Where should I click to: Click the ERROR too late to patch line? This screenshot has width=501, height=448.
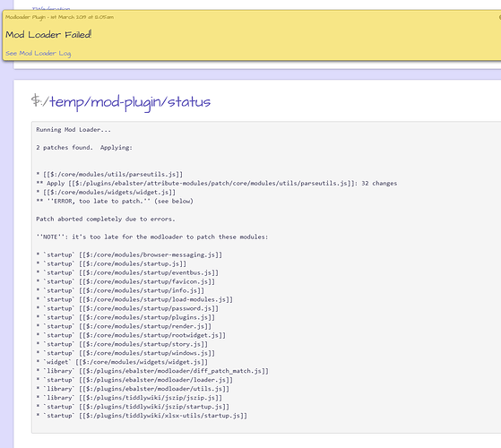(x=115, y=202)
